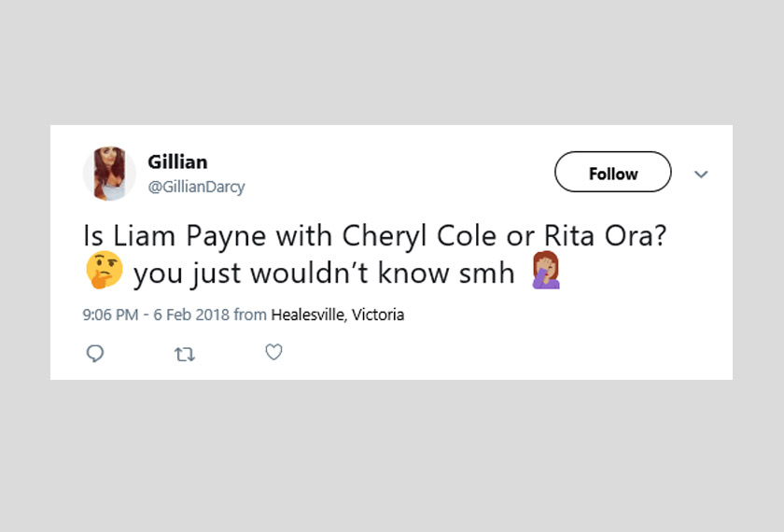This screenshot has height=532, width=784.
Task: Open the 9:06 PM timestamp link
Action: [x=109, y=315]
